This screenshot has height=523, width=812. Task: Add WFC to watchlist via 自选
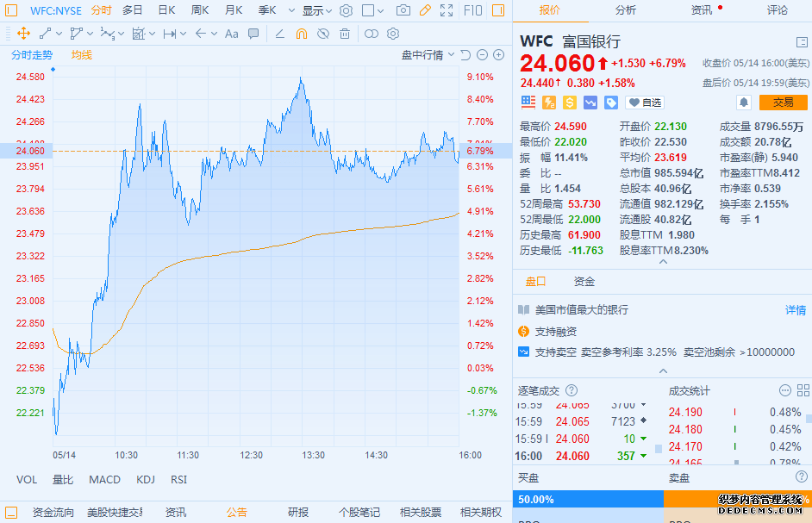coord(645,103)
